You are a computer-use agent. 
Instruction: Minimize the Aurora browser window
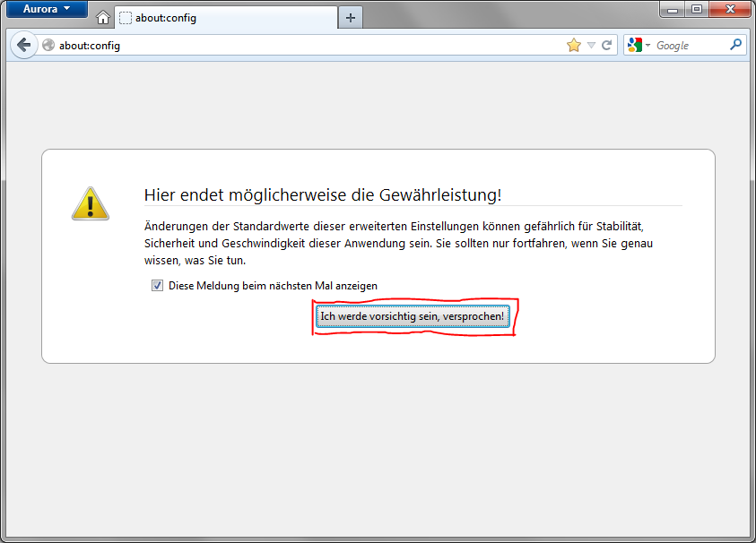point(673,9)
